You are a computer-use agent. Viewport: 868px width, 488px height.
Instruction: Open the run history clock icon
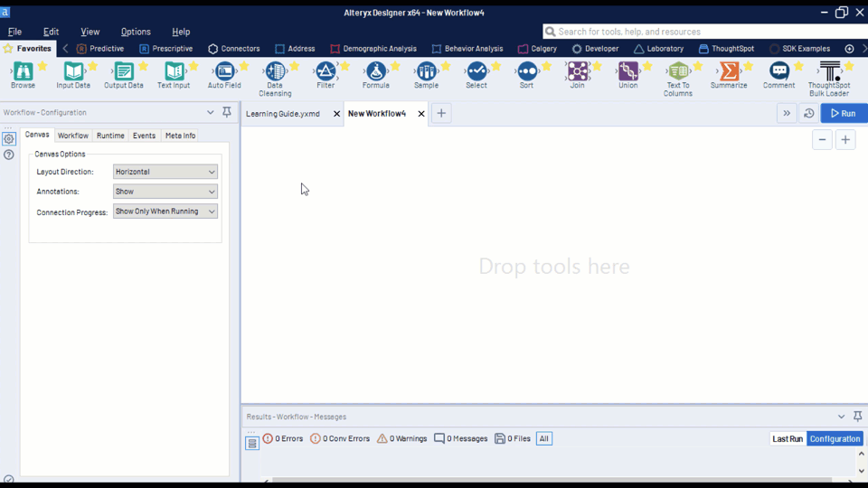(x=808, y=114)
